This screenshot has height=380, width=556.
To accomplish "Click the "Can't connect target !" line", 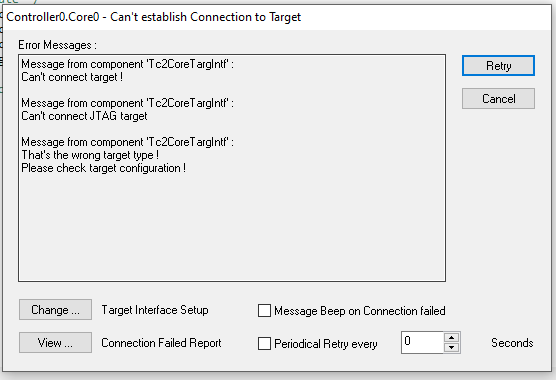I will pos(72,77).
